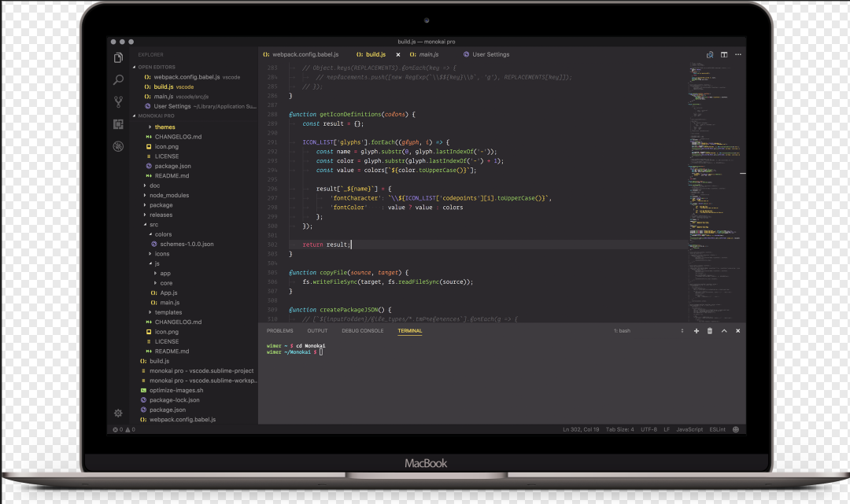This screenshot has height=504, width=850.
Task: Collapse the src folder
Action: [154, 225]
